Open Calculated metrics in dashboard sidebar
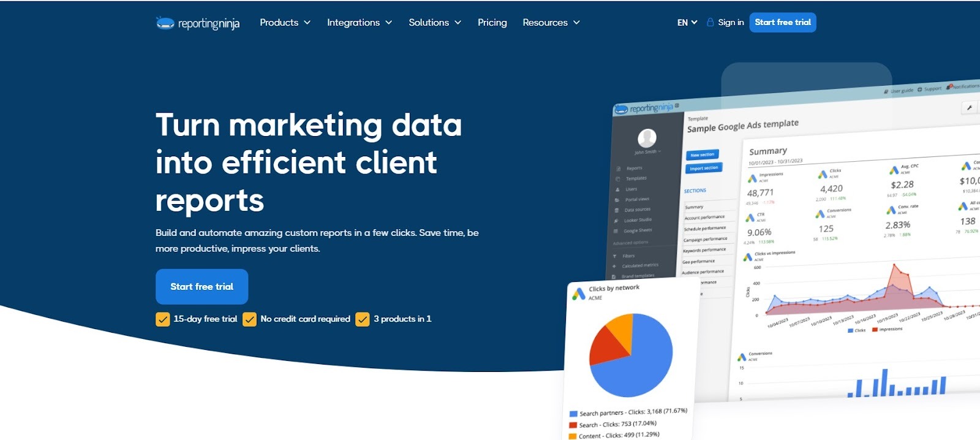Viewport: 980px width, 440px height. click(640, 266)
